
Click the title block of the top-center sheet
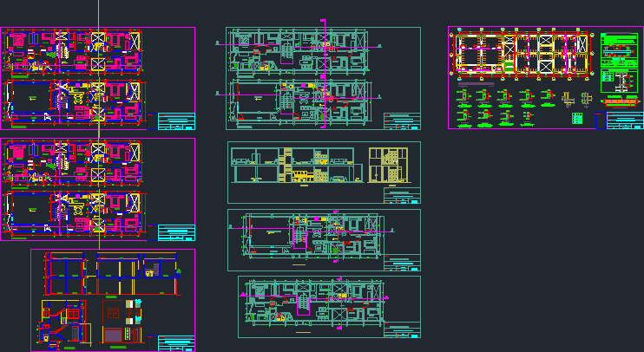pyautogui.click(x=401, y=123)
